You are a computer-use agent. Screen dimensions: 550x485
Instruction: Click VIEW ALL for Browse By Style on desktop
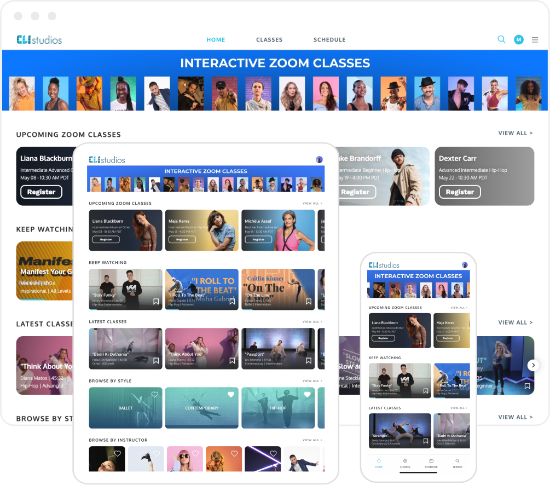pos(515,417)
